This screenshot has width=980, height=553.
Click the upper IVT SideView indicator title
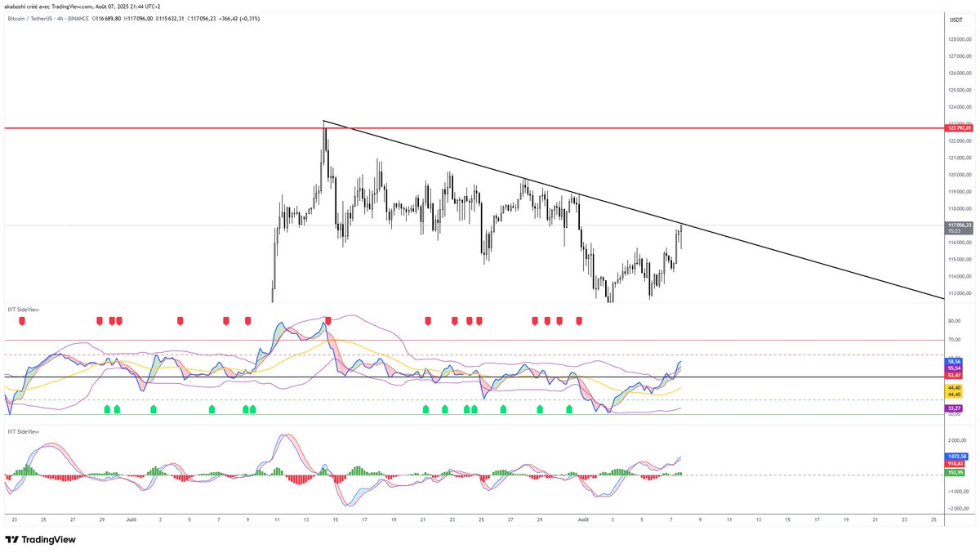coord(24,310)
